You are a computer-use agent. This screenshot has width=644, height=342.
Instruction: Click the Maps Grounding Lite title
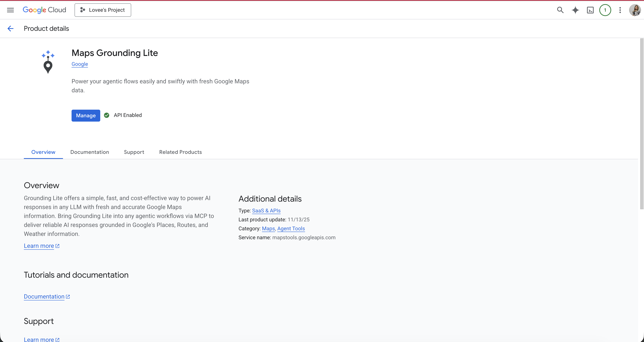coord(115,53)
